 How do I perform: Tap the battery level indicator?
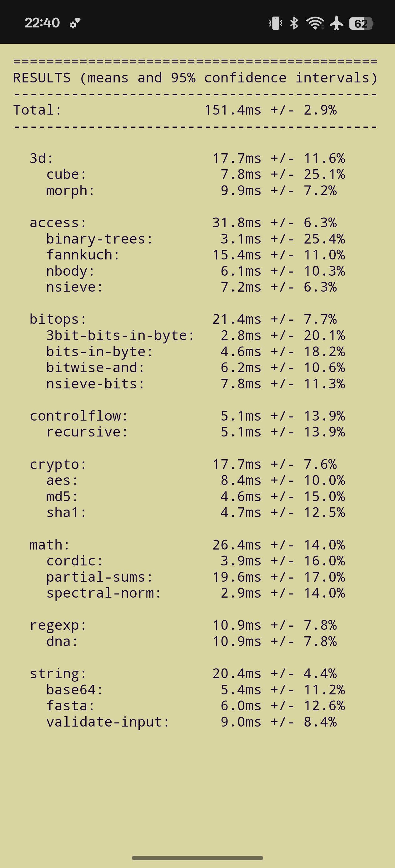click(361, 24)
